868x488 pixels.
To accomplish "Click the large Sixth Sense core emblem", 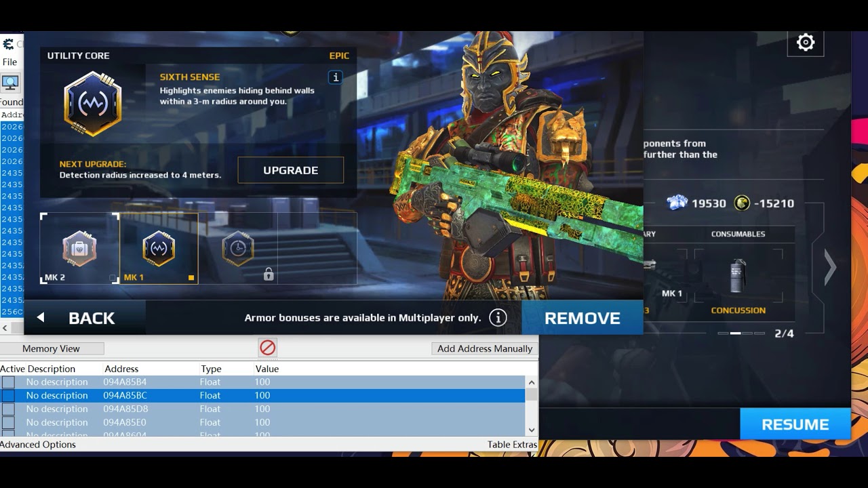I will tap(93, 104).
